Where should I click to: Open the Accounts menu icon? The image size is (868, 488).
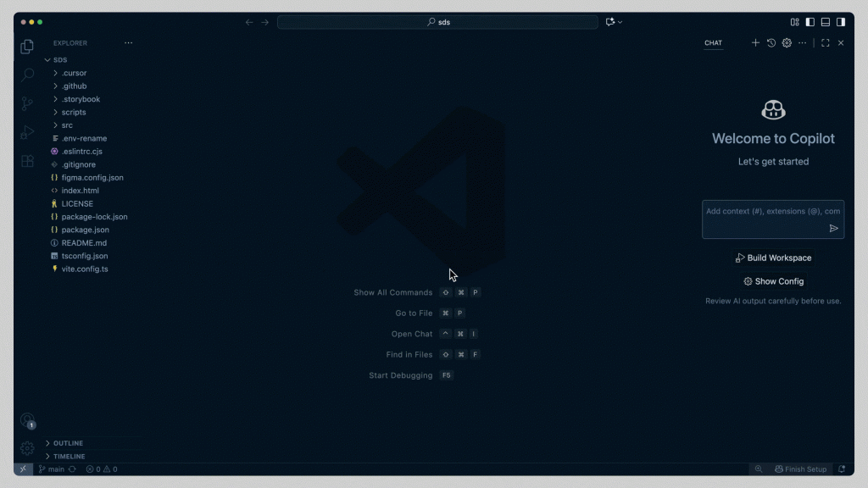[x=27, y=420]
